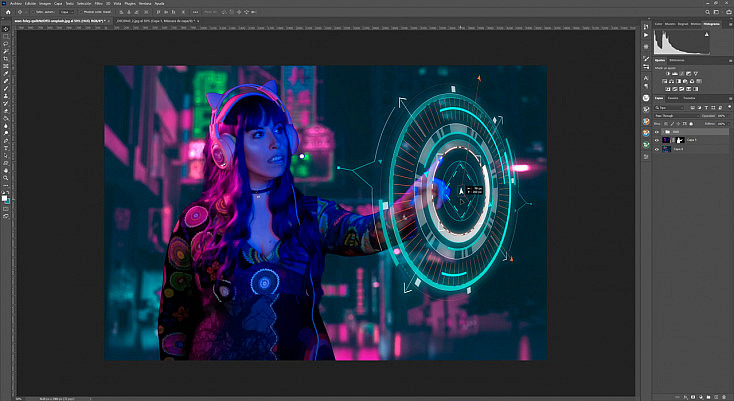Hide the group layer via eye icon
The width and height of the screenshot is (734, 401).
[657, 131]
